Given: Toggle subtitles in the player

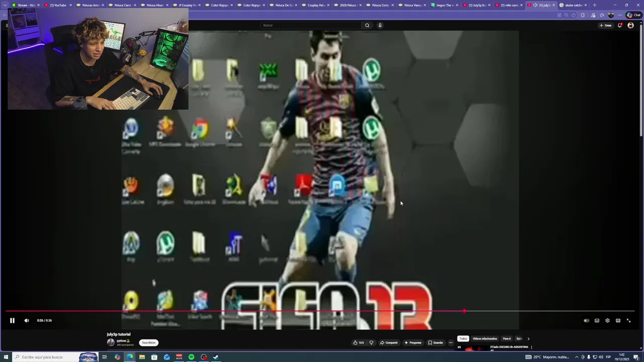Looking at the screenshot, I should tap(597, 321).
